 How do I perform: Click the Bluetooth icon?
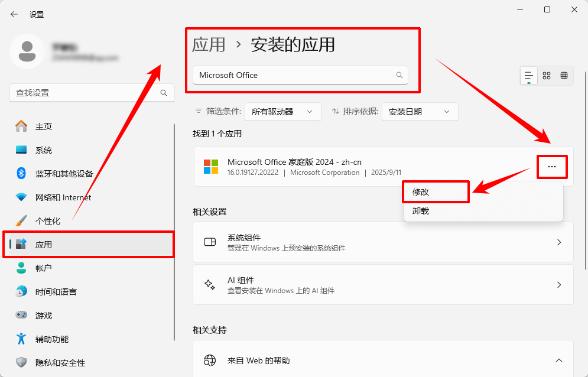click(x=21, y=173)
